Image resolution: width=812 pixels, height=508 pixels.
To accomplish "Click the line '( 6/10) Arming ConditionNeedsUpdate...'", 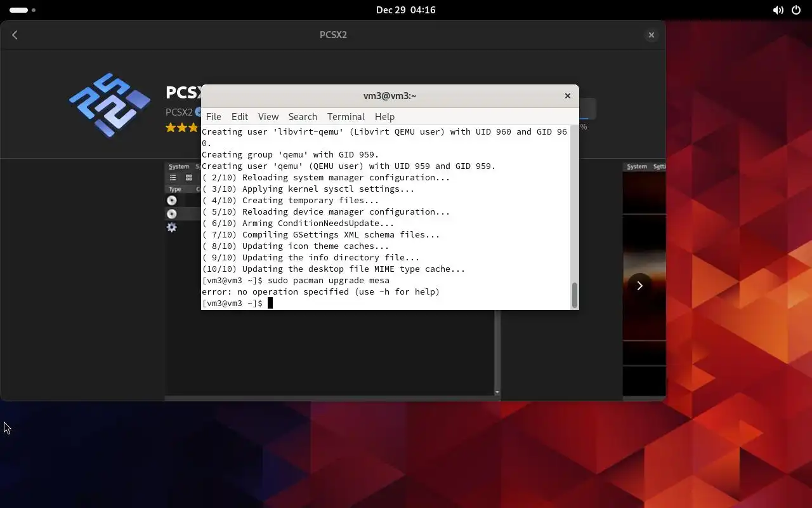I will 298,223.
